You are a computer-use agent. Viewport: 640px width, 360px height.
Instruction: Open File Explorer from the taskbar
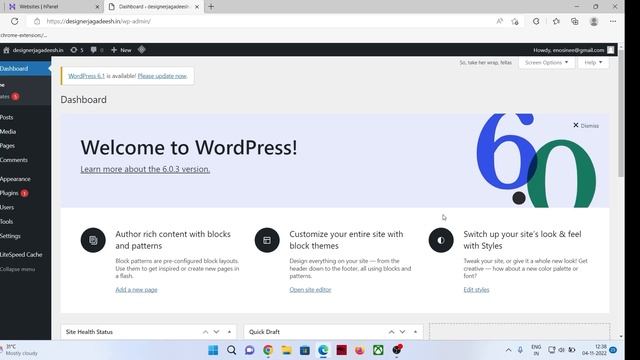(x=286, y=350)
